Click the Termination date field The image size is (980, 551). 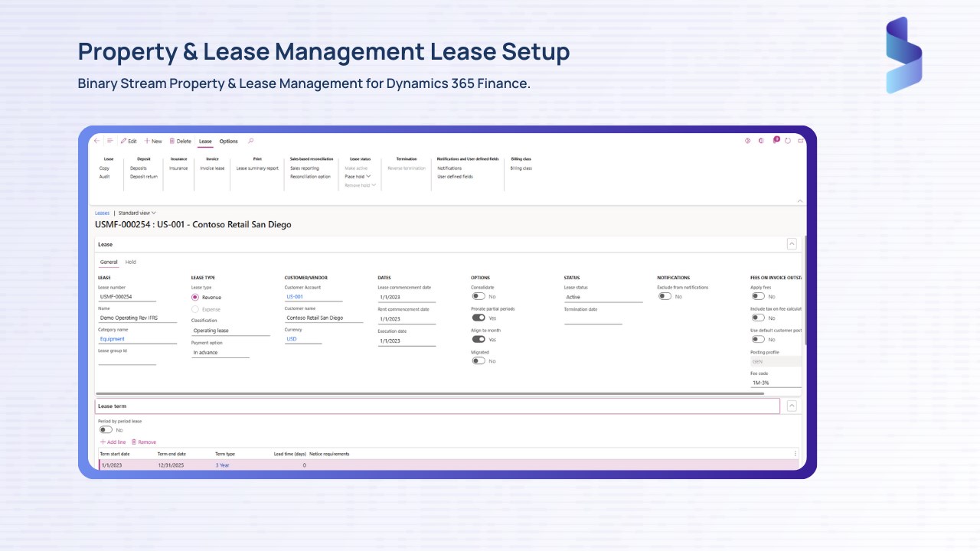click(x=593, y=319)
